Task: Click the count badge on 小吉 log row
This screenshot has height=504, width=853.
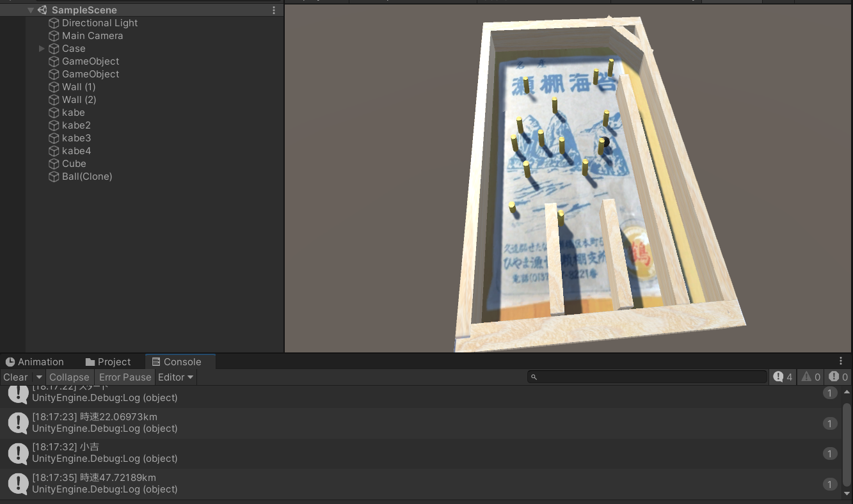Action: tap(830, 453)
